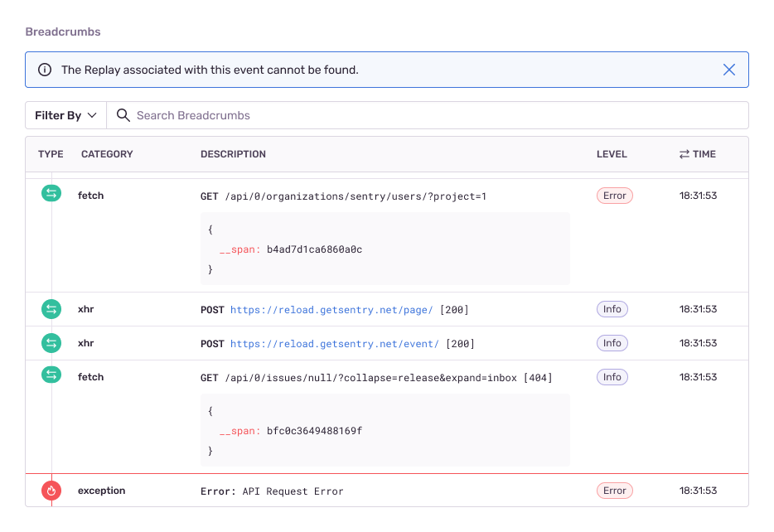Click the fetch icon for the issues/null request

52,376
